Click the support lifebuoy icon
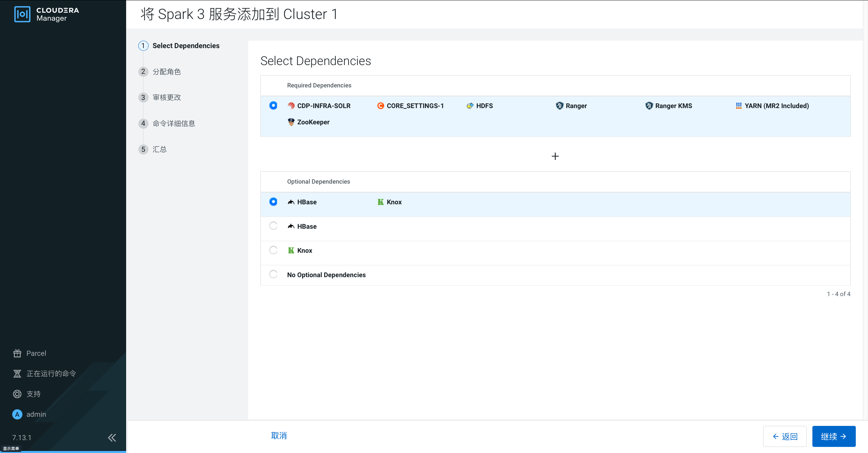This screenshot has width=868, height=453. [x=17, y=394]
